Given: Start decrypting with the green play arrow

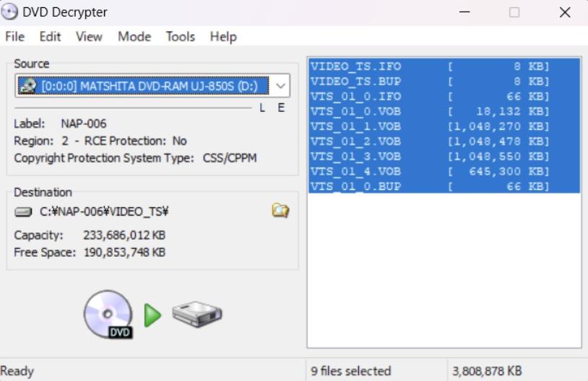Looking at the screenshot, I should coord(152,315).
